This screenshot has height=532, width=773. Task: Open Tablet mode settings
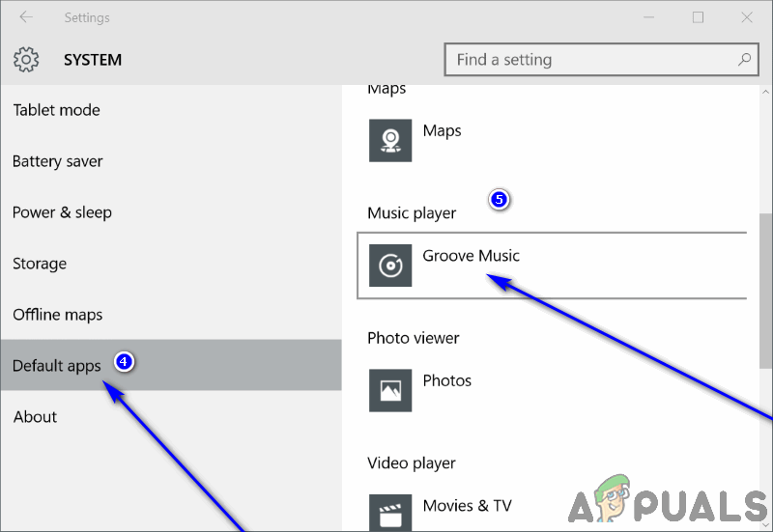point(56,110)
